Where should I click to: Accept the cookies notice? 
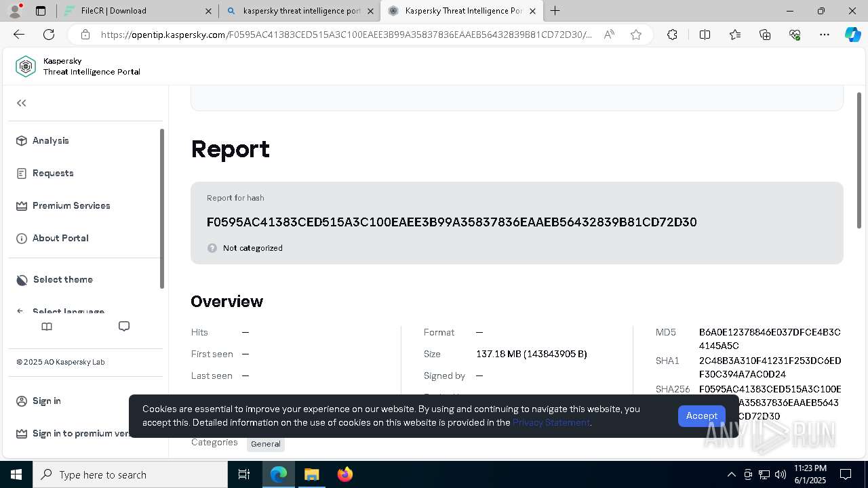[701, 415]
